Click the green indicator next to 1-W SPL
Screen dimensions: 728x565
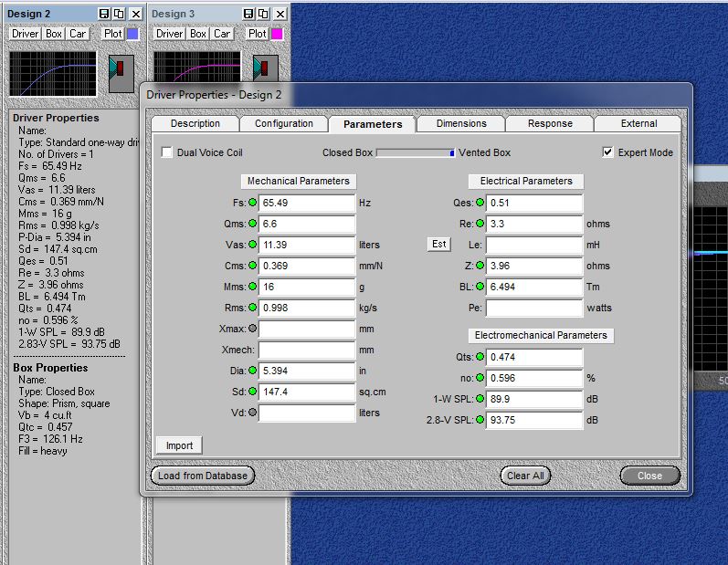pos(480,399)
